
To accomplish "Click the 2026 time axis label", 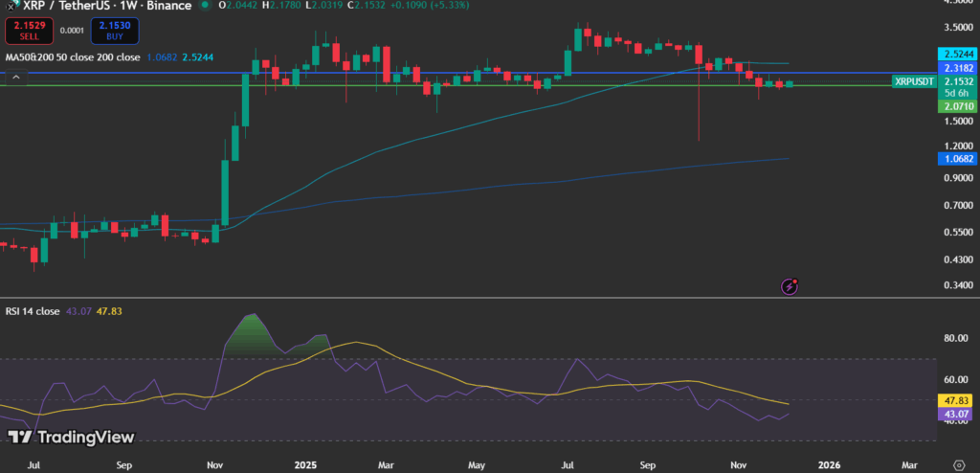I will click(830, 465).
